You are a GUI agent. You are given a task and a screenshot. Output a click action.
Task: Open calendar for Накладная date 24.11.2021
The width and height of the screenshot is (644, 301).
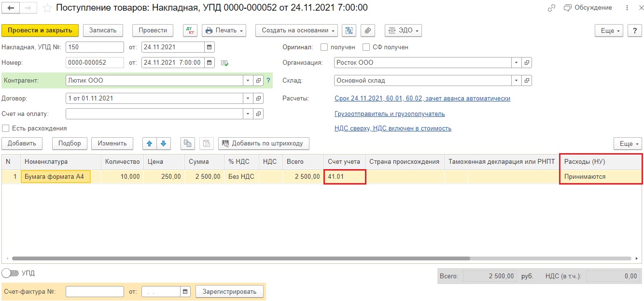point(209,47)
